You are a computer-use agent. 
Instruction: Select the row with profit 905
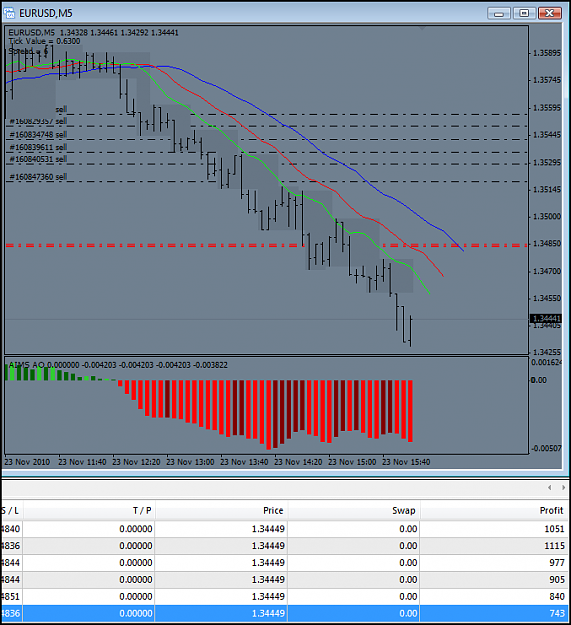click(285, 580)
